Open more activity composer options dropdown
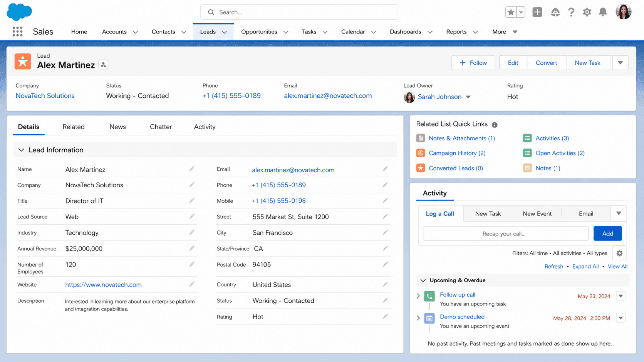Screen dimensions: 644x362 [619, 214]
